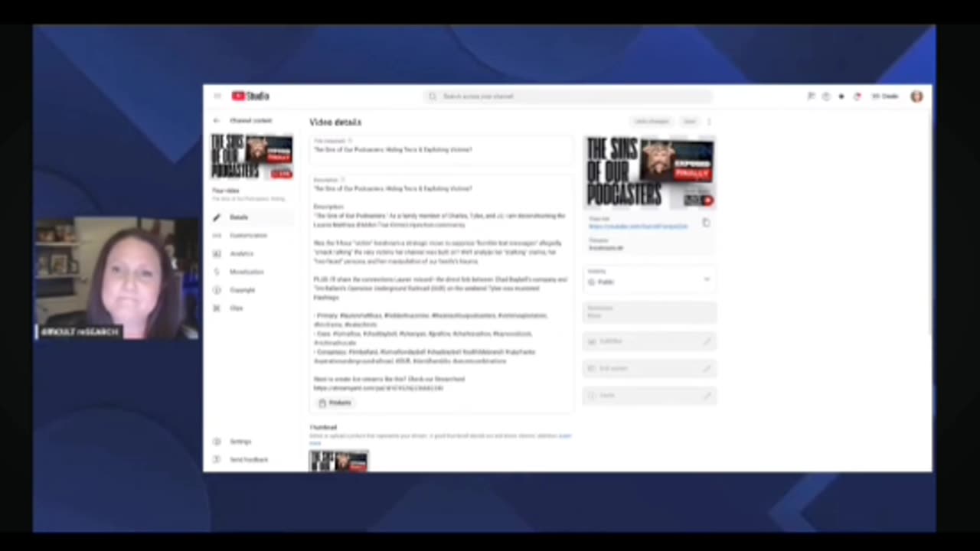
Task: Click the Create button in top bar
Action: click(x=884, y=96)
